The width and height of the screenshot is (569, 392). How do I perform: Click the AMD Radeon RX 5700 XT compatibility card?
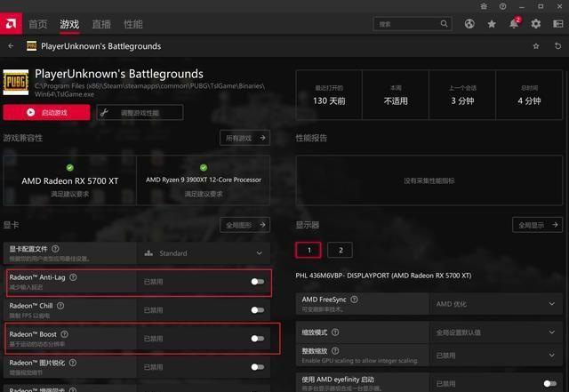[x=69, y=180]
